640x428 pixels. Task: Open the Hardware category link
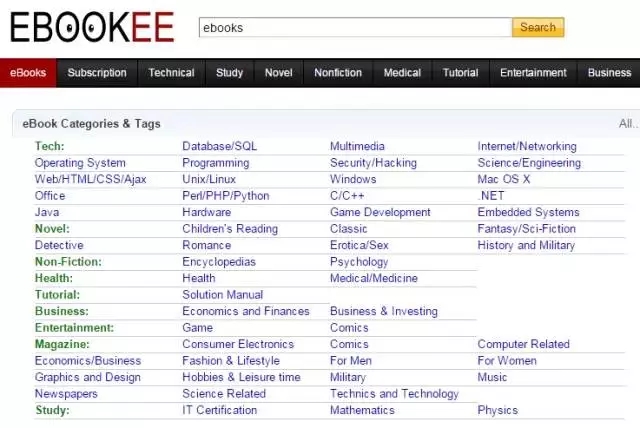[x=207, y=212]
